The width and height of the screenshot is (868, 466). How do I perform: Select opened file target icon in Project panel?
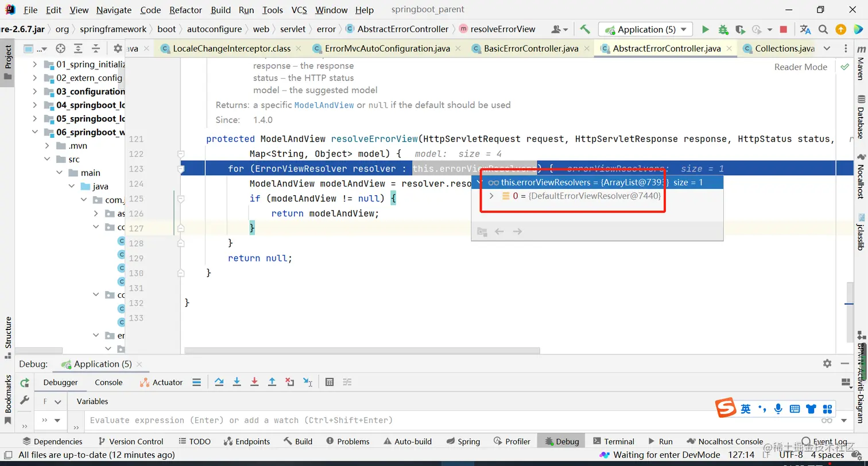60,49
